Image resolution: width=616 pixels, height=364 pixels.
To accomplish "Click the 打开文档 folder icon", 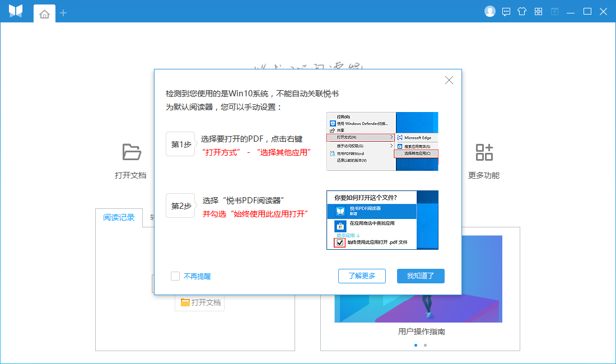I will coord(131,152).
